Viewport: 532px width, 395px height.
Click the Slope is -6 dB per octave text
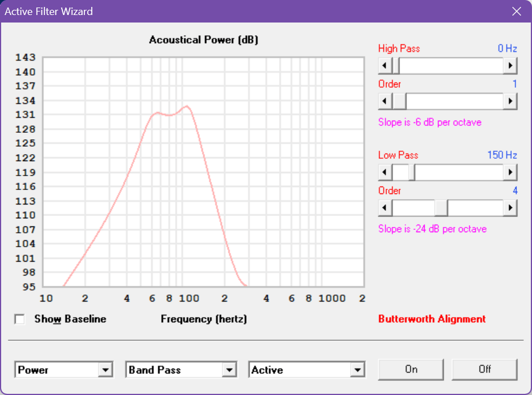(430, 122)
